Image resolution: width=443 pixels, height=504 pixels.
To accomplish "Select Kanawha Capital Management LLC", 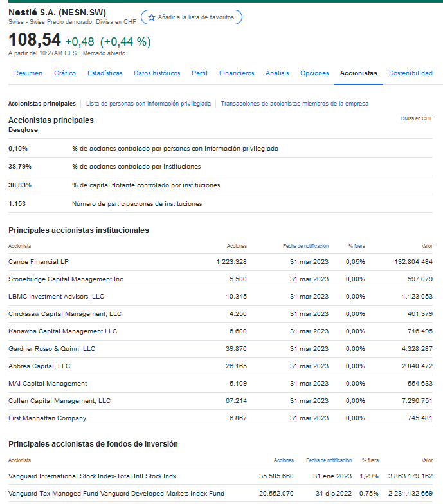I will click(x=62, y=331).
